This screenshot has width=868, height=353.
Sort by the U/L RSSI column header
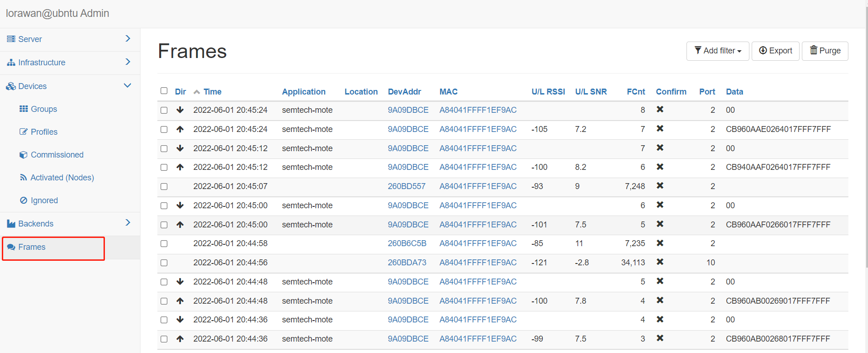[x=548, y=92]
